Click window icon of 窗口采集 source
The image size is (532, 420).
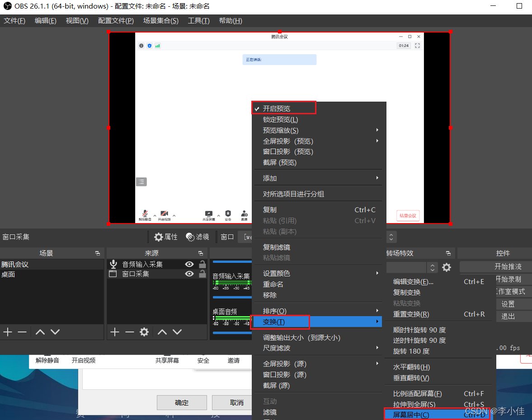coord(113,274)
